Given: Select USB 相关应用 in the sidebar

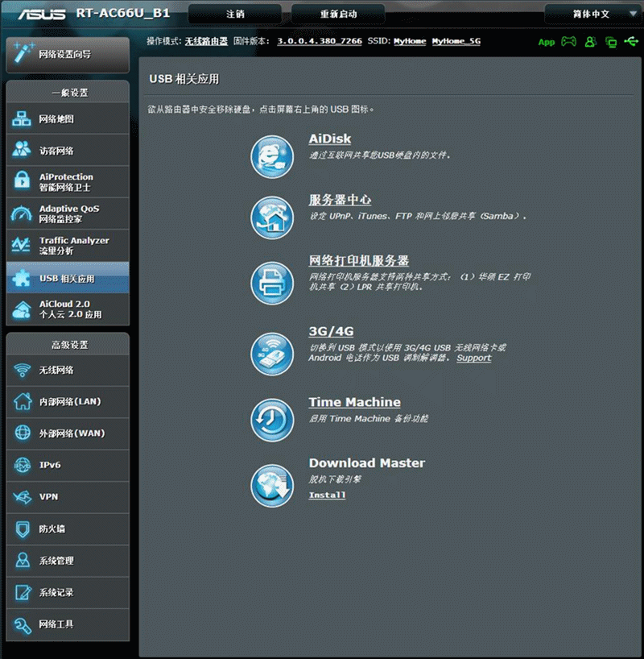Looking at the screenshot, I should (x=68, y=278).
